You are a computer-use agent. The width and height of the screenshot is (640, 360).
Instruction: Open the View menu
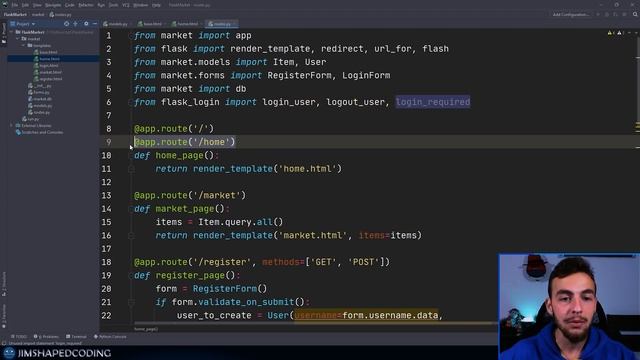(x=37, y=5)
